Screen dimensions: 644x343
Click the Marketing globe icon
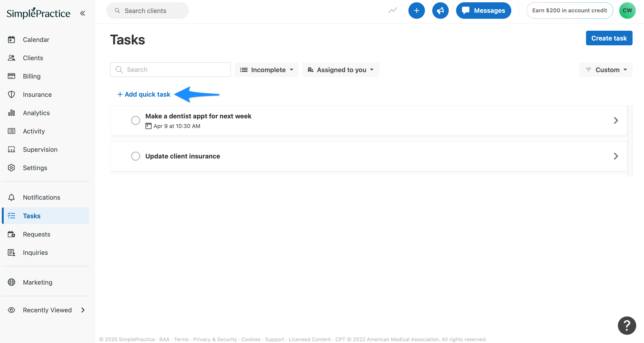tap(11, 282)
